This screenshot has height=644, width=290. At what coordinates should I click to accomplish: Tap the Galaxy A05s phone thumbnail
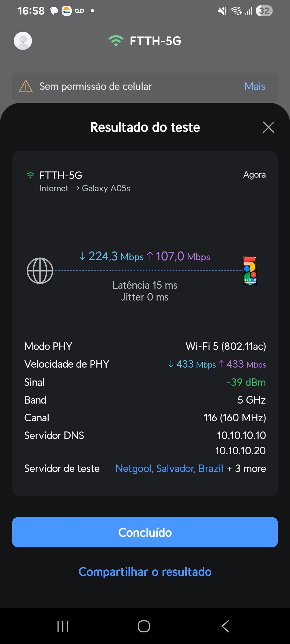(x=250, y=271)
